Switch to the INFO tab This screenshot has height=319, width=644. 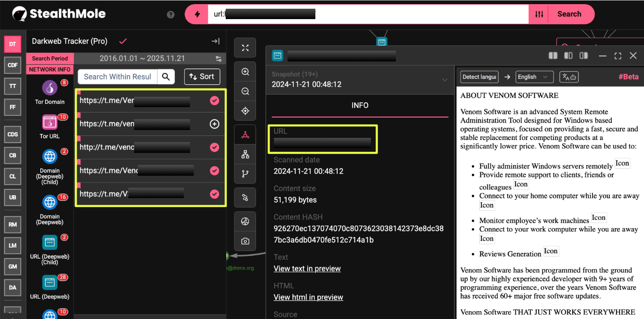pyautogui.click(x=360, y=106)
